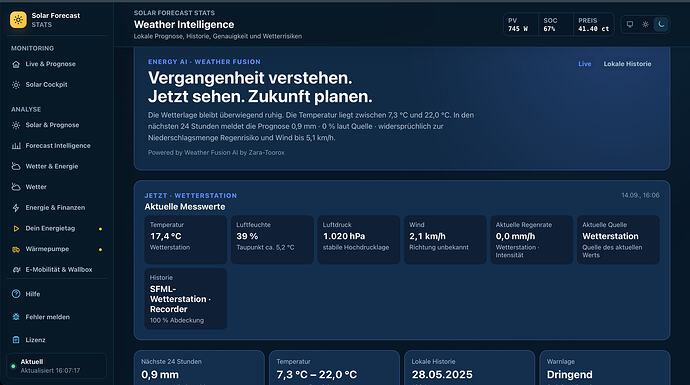Viewport: 690px width, 385px height.
Task: Click the Wetter cloud icon
Action: point(16,187)
